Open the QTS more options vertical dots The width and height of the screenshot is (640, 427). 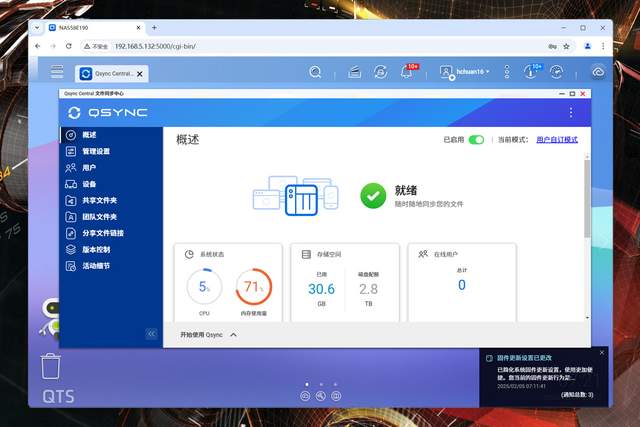507,72
